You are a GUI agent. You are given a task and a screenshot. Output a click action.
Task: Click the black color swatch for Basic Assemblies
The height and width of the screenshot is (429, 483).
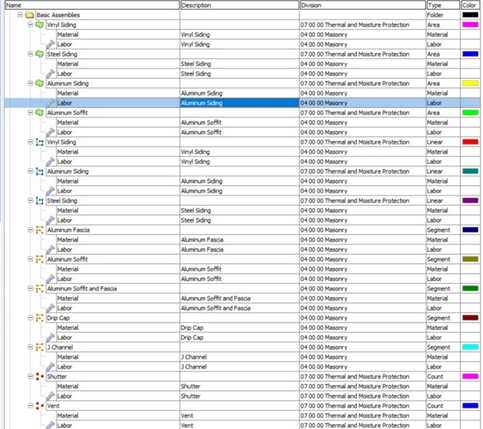pyautogui.click(x=470, y=15)
